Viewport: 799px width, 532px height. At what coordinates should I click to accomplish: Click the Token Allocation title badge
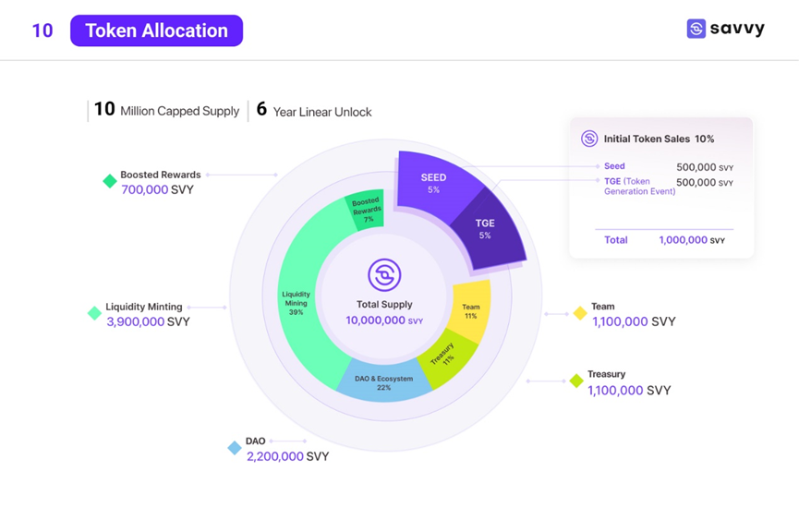pyautogui.click(x=156, y=30)
